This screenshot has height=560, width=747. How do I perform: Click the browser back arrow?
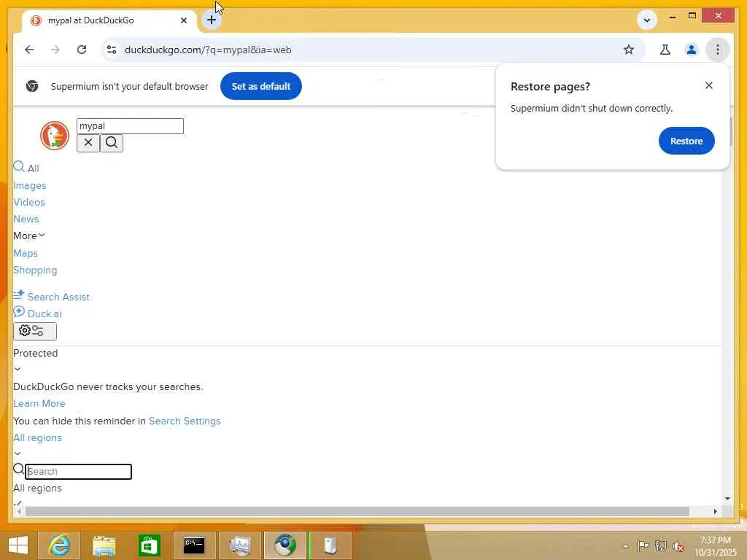[x=29, y=50]
